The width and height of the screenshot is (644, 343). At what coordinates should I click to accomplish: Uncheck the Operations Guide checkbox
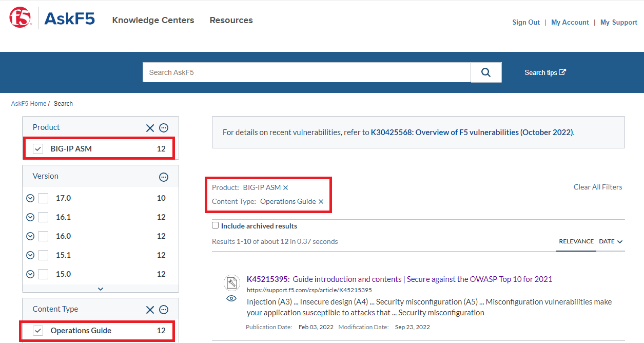[x=37, y=331]
